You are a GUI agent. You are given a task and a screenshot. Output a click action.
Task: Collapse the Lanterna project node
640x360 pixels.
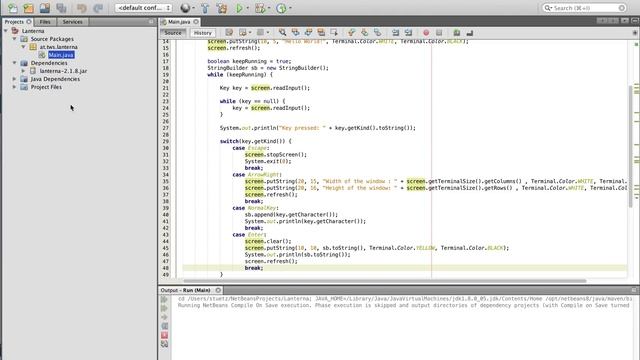(6, 31)
